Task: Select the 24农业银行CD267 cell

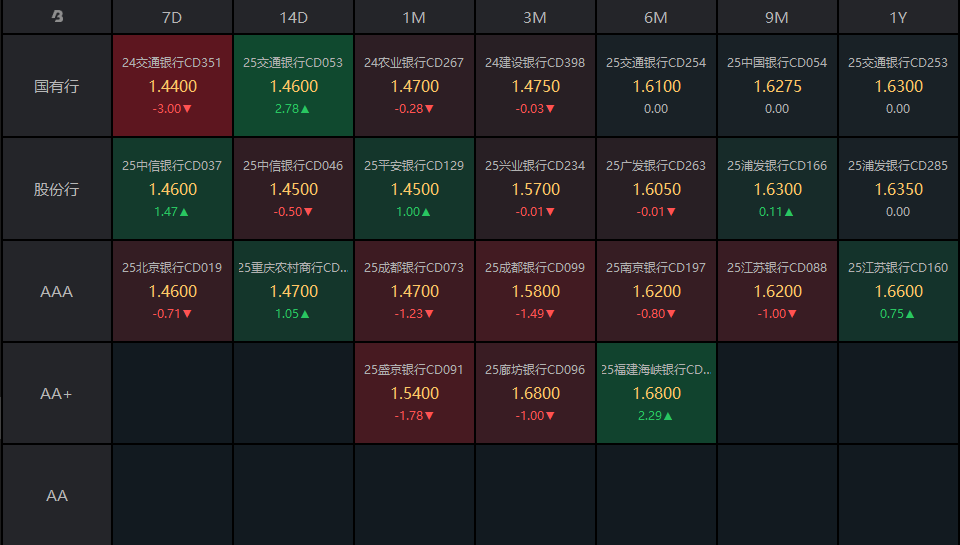Action: [x=414, y=86]
